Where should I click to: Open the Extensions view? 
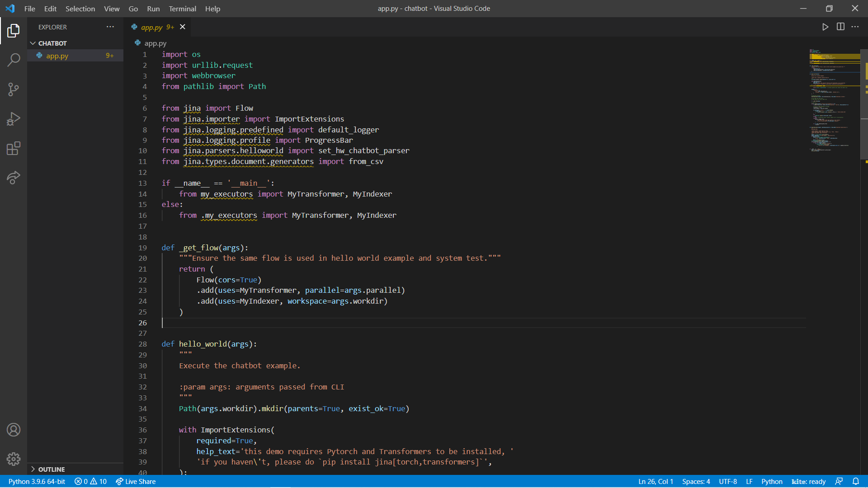14,148
